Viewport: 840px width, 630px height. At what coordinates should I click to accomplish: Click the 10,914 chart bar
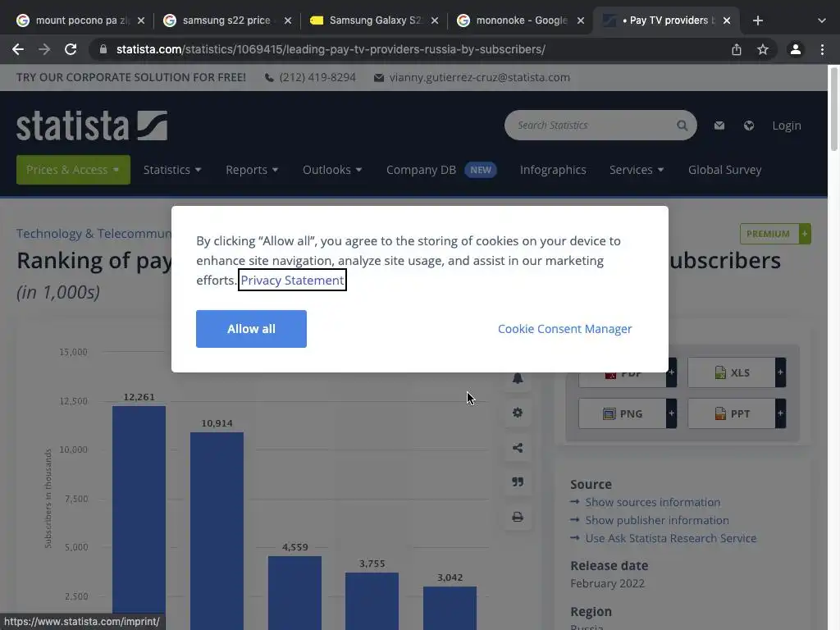point(217,531)
